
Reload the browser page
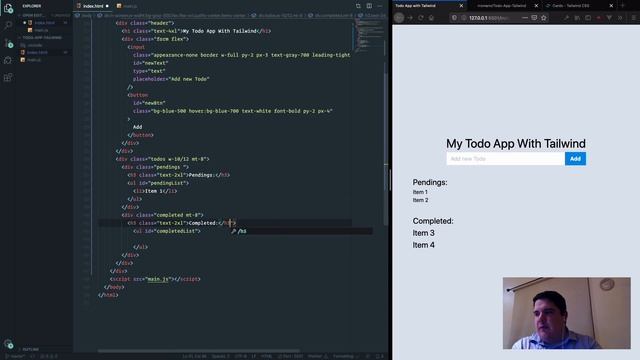coord(420,18)
